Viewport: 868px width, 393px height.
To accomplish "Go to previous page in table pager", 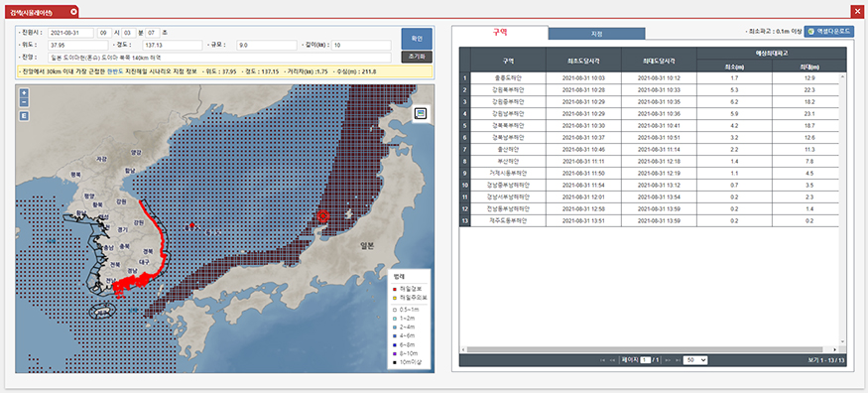I will pyautogui.click(x=613, y=360).
